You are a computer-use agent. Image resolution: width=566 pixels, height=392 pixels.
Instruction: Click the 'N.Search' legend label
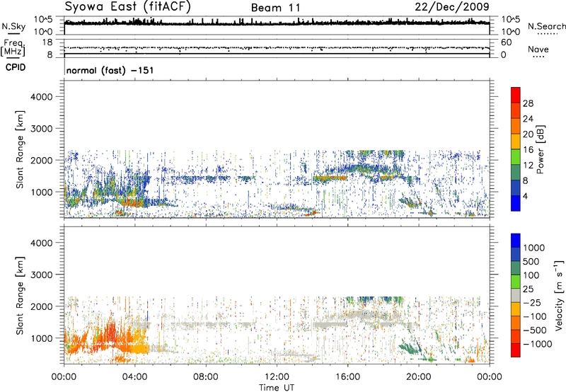[x=546, y=26]
